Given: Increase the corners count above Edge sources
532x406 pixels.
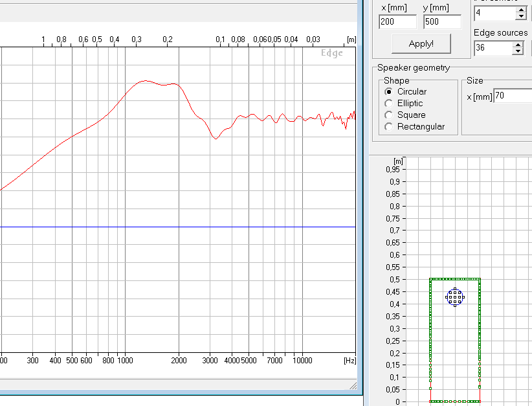Looking at the screenshot, I should click(x=521, y=10).
